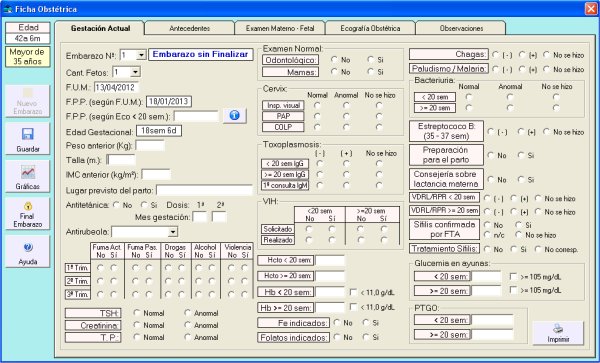
Task: Close the Ficha Obstétrica window
Action: pyautogui.click(x=591, y=9)
